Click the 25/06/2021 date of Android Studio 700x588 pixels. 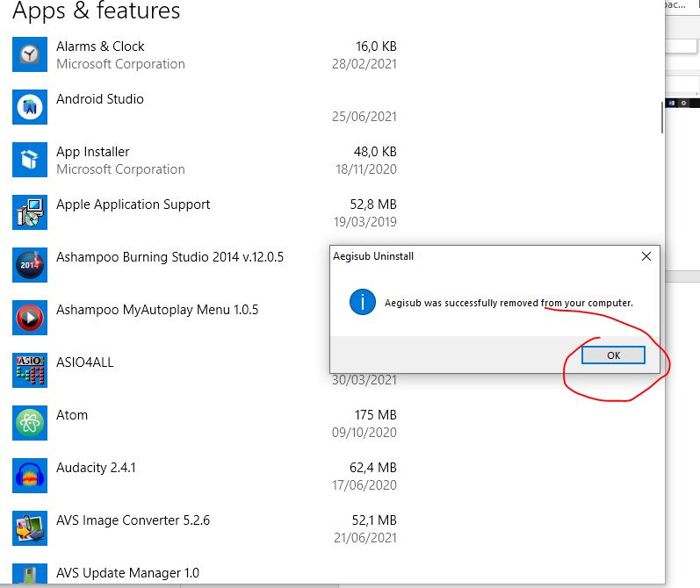click(364, 117)
